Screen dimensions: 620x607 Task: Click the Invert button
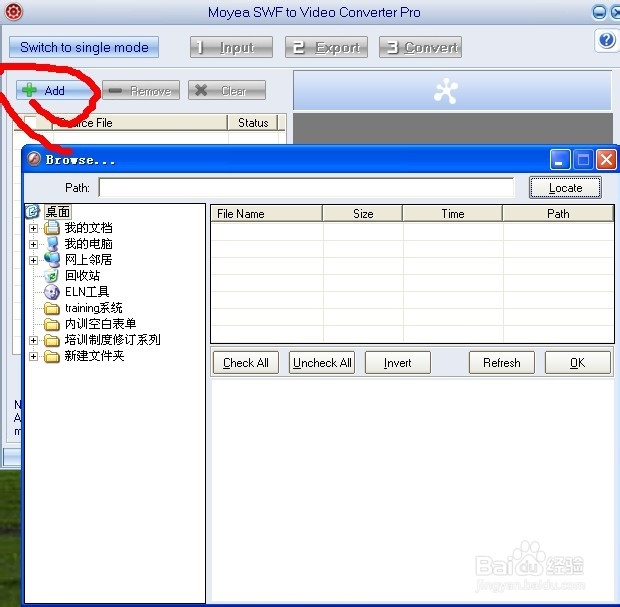(398, 363)
